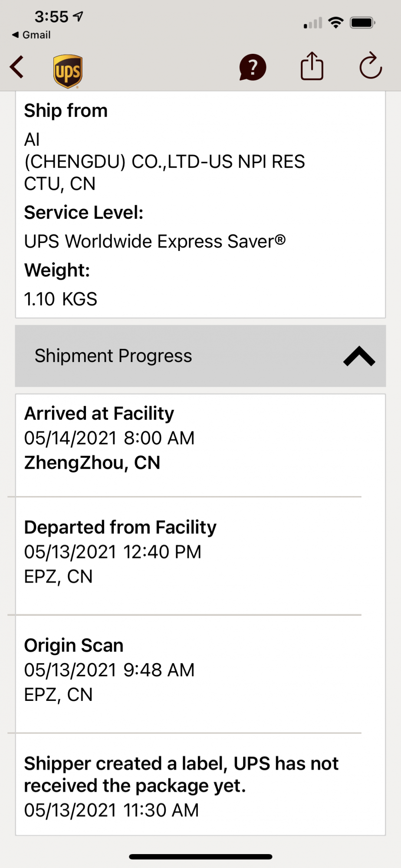Viewport: 401px width, 868px height.
Task: Tap the UPS Worldwide Express Saver text
Action: [x=154, y=241]
